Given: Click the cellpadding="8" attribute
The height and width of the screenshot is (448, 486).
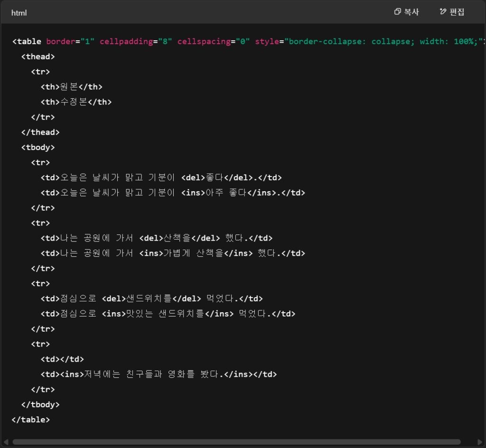Looking at the screenshot, I should coord(136,41).
